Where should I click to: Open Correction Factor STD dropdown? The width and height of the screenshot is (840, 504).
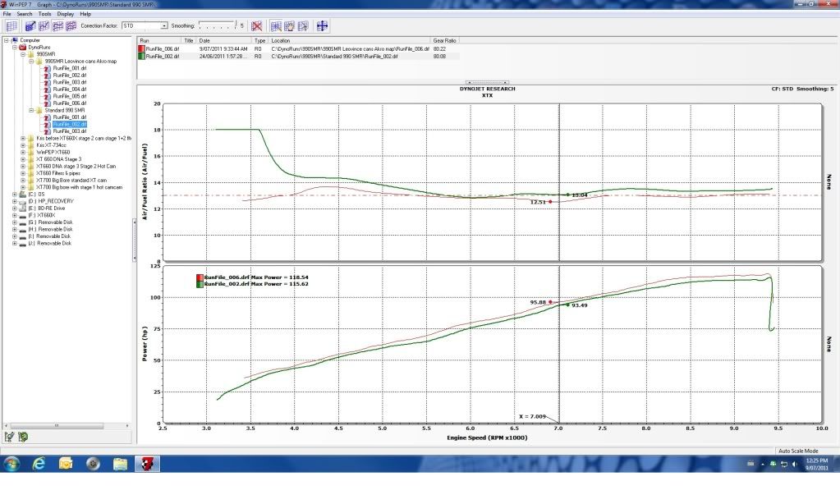[x=164, y=25]
